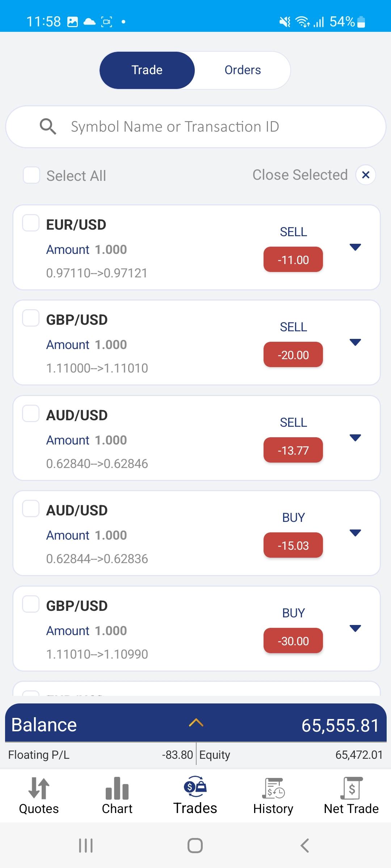391x868 pixels.
Task: Open the Net Trade icon
Action: pyautogui.click(x=351, y=788)
